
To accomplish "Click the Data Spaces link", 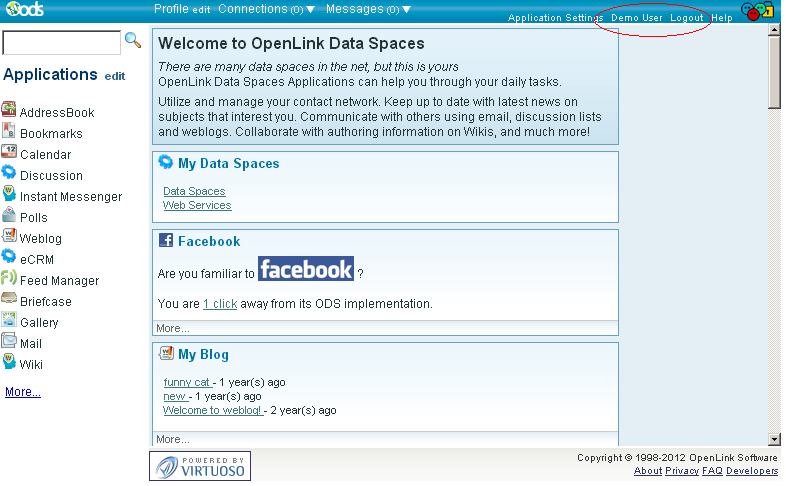I will [x=194, y=191].
